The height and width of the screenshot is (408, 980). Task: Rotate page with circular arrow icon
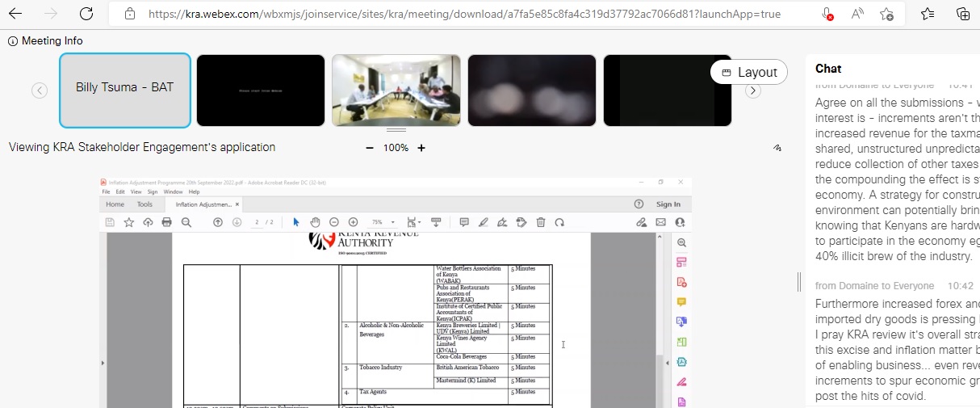pyautogui.click(x=559, y=222)
